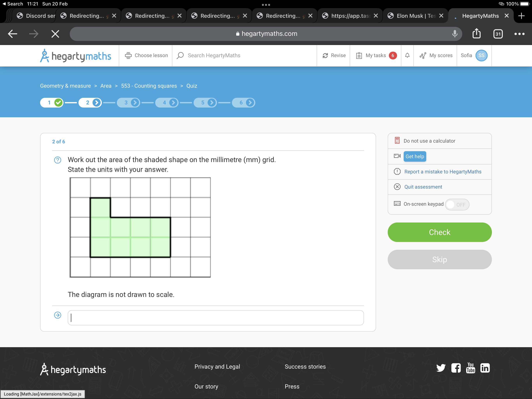Open the YouTube channel icon
532x399 pixels.
click(470, 368)
